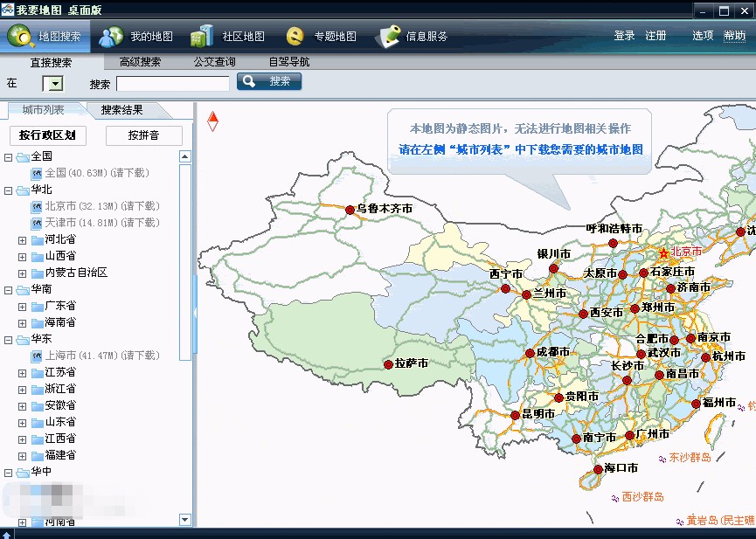Click the 北京市 (32.13M) map file icon

36,206
